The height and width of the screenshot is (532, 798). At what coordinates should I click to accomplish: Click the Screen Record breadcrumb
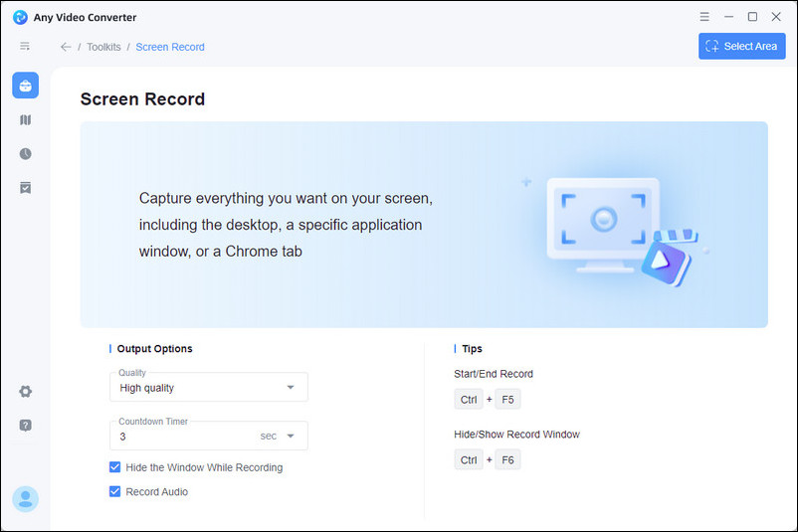tap(170, 47)
